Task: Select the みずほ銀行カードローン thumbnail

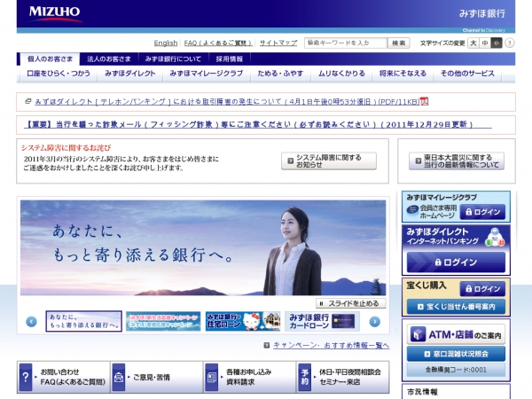Action: 322,321
